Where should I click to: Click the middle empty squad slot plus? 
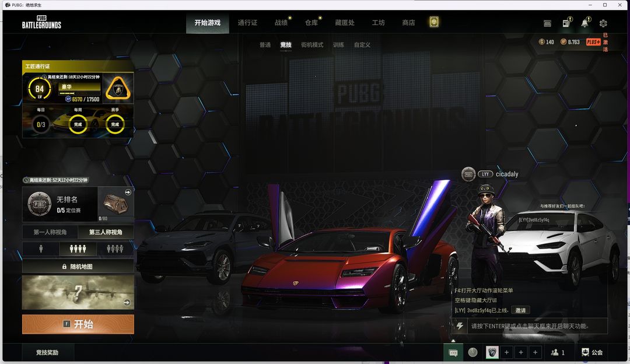521,352
